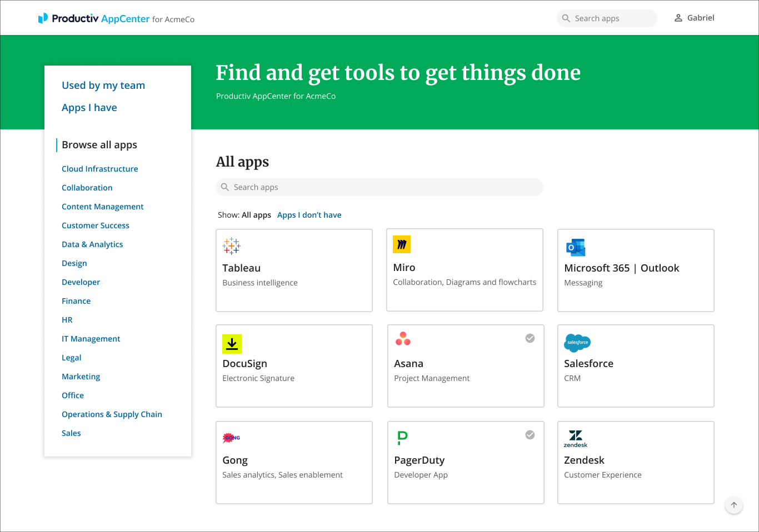Switch to Used by my team

[x=103, y=85]
